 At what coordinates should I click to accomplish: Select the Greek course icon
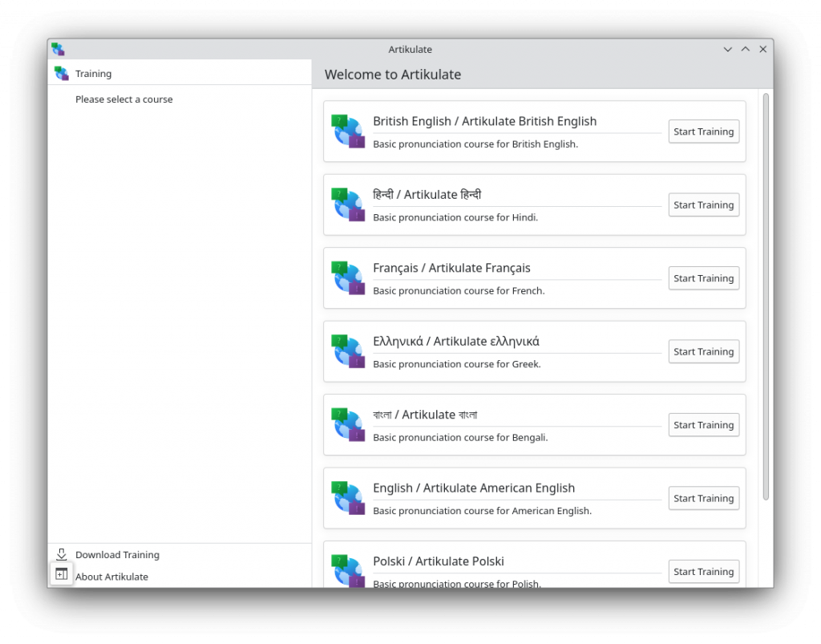point(348,351)
